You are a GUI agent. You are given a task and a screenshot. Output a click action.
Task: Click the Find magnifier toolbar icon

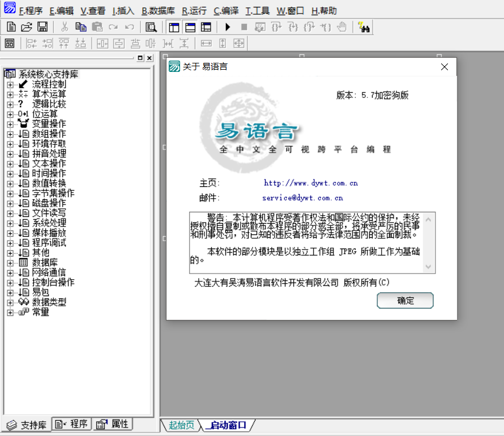[151, 27]
